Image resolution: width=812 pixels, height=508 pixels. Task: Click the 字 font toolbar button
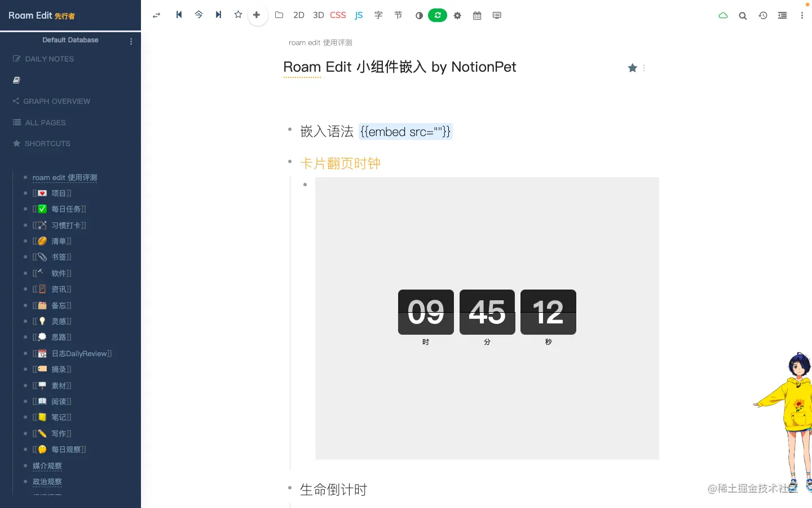378,15
